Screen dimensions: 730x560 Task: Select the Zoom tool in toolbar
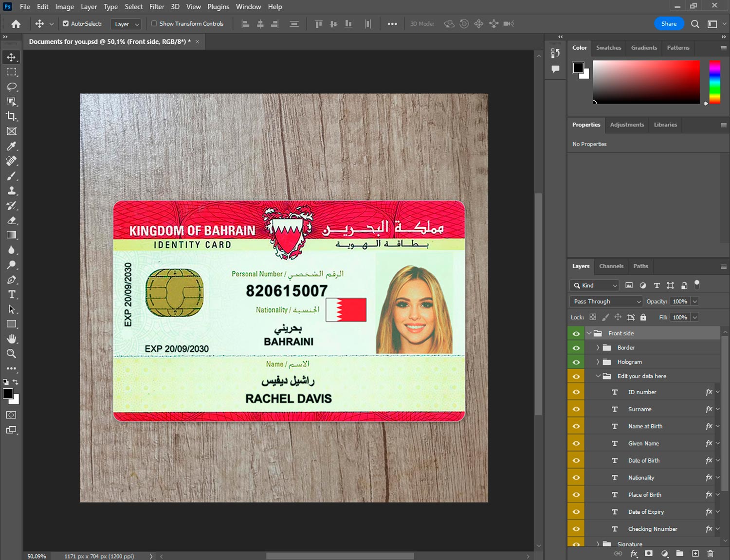(12, 354)
